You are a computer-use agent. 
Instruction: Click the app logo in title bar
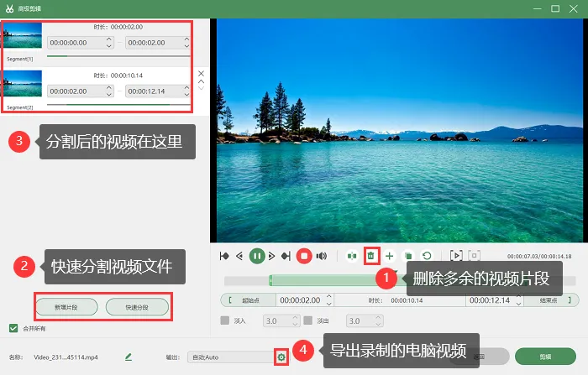(x=10, y=8)
